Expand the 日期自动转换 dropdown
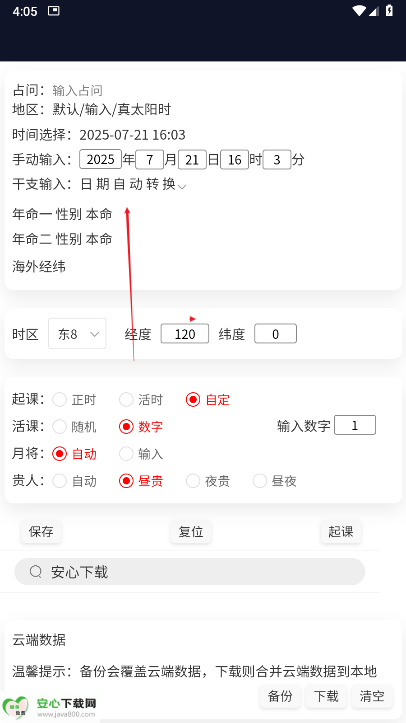Viewport: 406px width, 723px height. click(x=133, y=184)
